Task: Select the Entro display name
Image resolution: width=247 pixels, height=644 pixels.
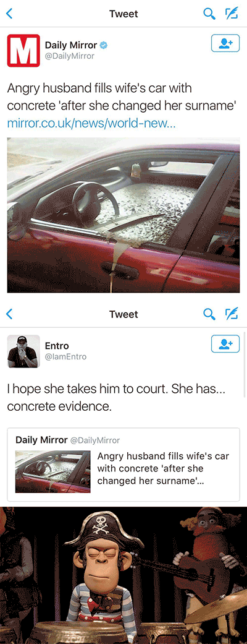Action: 57,346
